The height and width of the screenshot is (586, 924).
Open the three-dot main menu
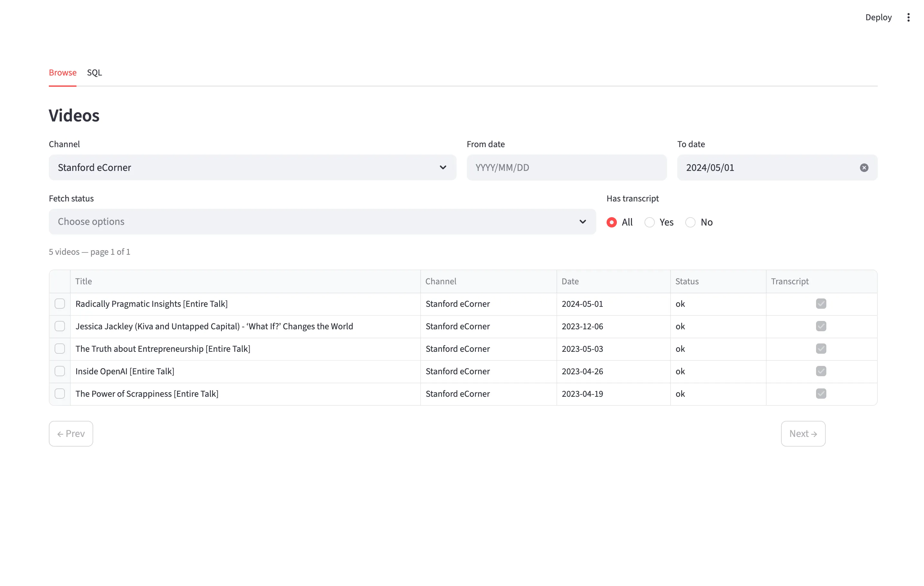pos(908,17)
